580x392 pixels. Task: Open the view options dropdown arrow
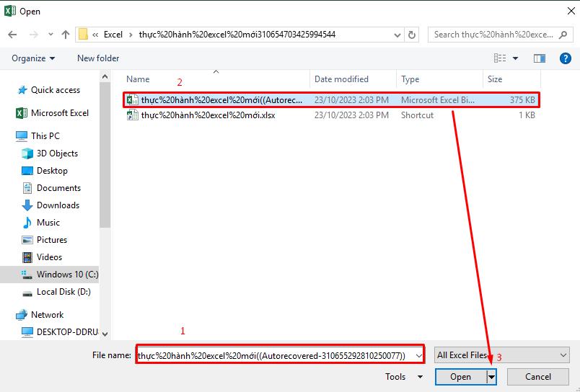coord(515,58)
